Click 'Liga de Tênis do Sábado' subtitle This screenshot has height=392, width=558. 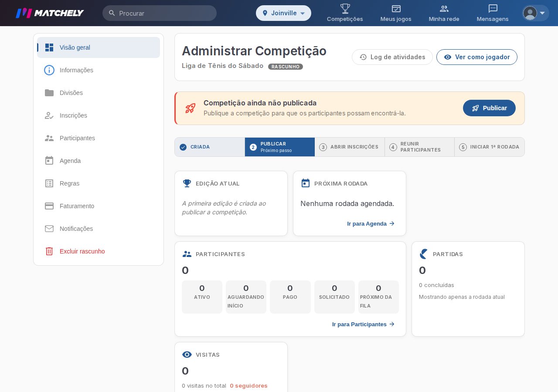click(x=222, y=66)
